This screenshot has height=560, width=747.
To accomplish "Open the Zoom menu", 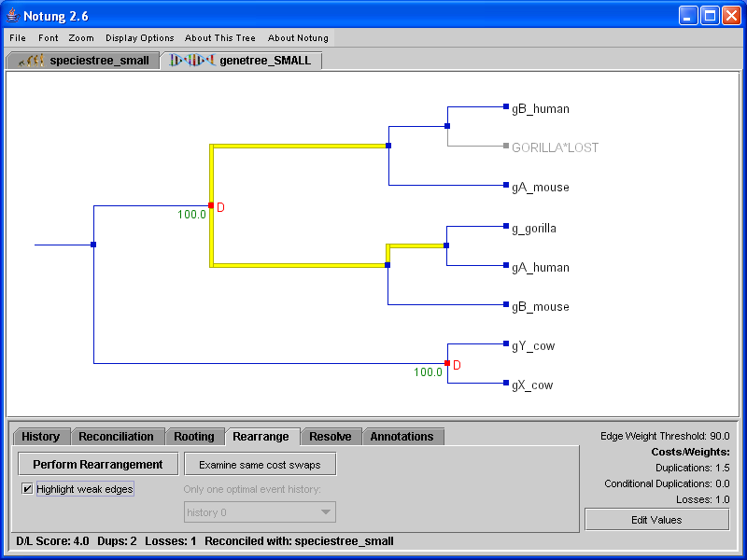I will 81,38.
